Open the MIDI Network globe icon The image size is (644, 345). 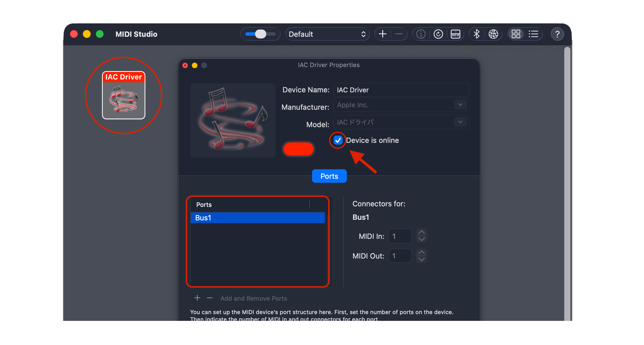(x=493, y=34)
